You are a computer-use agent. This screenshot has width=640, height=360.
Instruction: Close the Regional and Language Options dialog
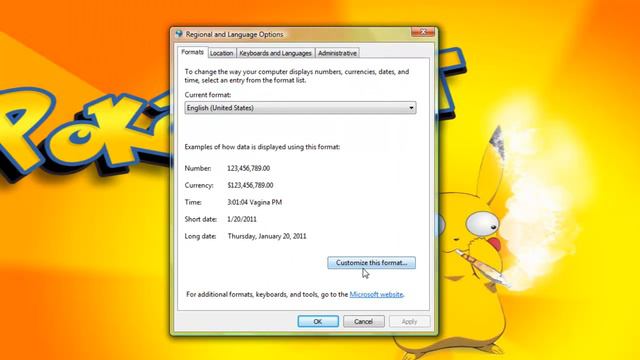(x=423, y=32)
